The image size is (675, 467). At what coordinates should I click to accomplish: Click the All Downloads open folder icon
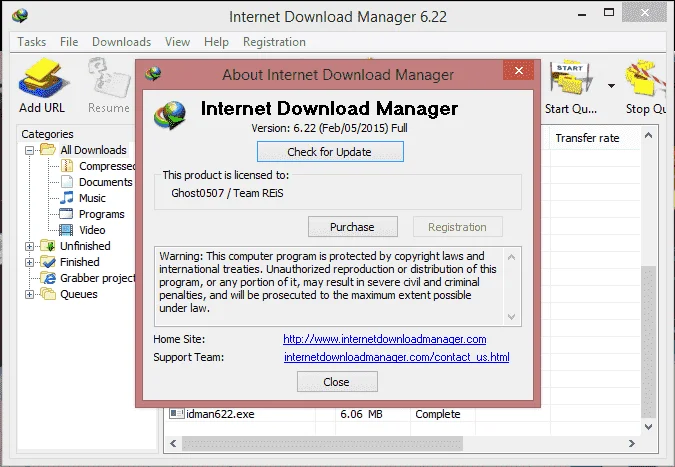coord(48,149)
